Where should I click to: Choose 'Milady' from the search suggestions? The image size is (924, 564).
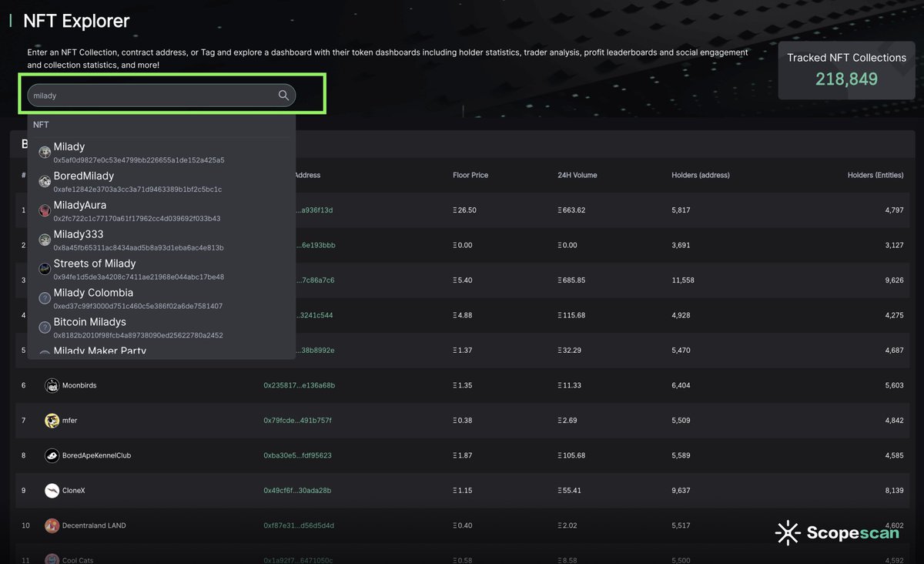[162, 153]
